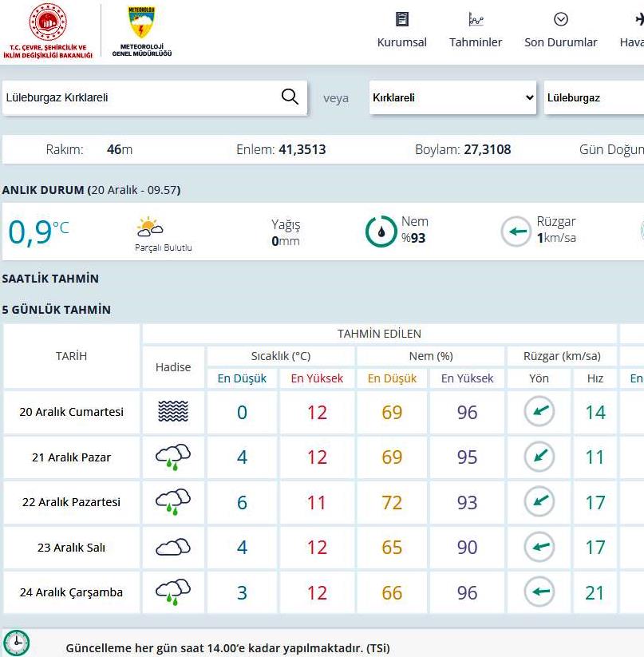
Task: Click the TAHMİN EDİLEN header
Action: (x=379, y=334)
